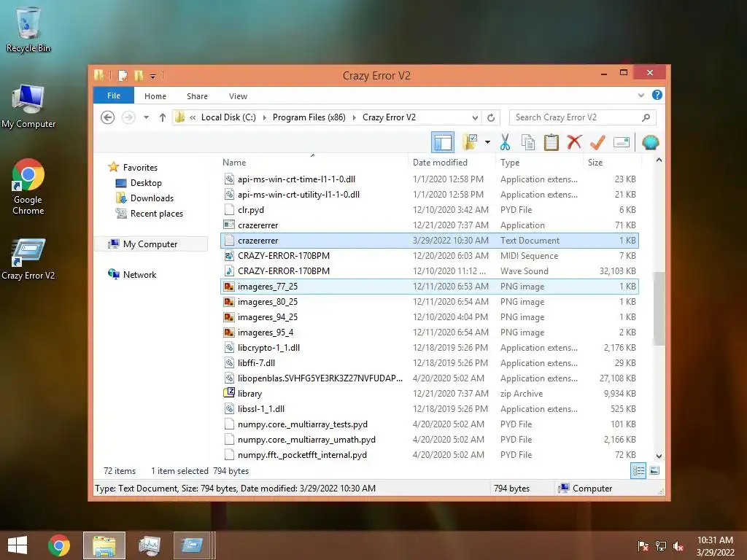Open Desktop in the Favorites list
This screenshot has height=560, width=747.
coord(146,183)
